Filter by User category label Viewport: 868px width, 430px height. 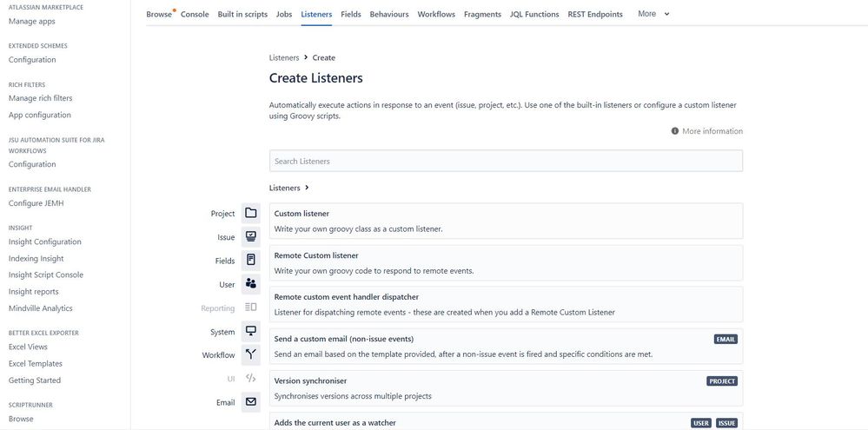pos(227,284)
